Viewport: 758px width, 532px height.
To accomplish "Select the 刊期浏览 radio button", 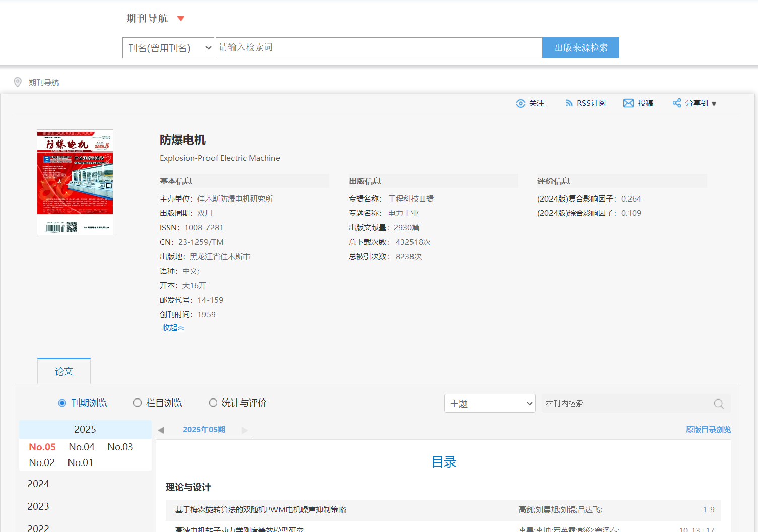I will [62, 403].
